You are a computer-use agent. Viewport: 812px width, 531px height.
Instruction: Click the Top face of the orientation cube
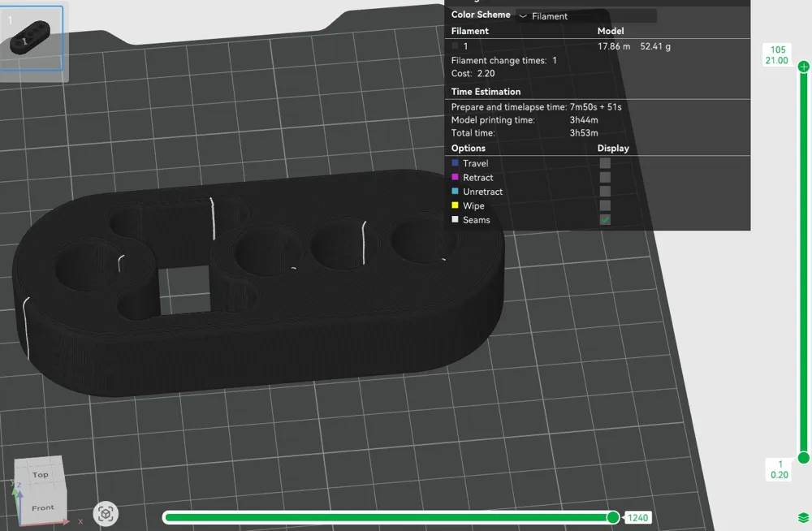pos(39,474)
